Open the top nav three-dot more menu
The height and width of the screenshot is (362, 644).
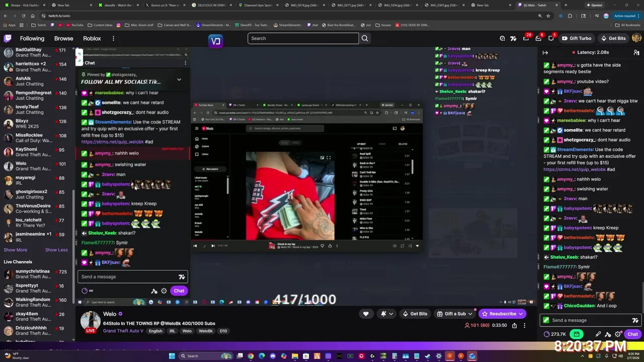113,38
